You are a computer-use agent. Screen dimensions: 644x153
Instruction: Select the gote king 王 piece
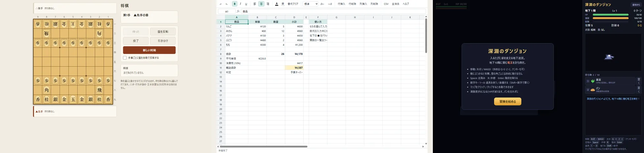coord(73,24)
